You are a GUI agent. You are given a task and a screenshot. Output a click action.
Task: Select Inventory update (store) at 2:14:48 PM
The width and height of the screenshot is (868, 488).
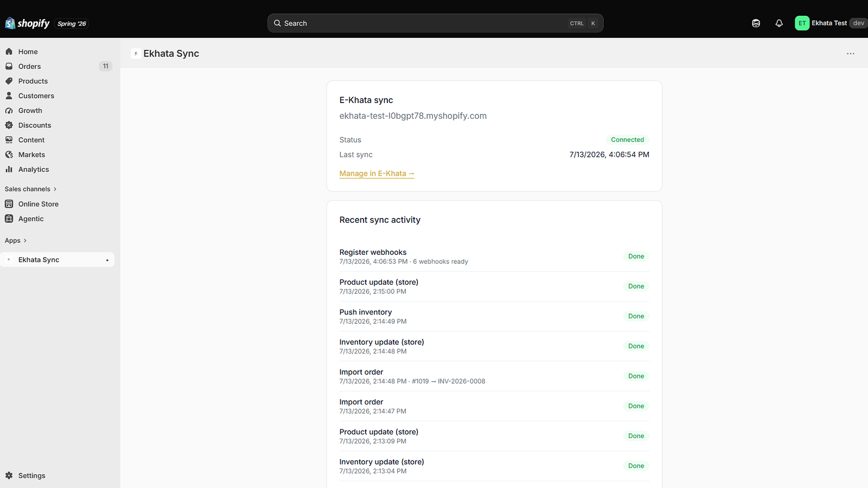(494, 346)
